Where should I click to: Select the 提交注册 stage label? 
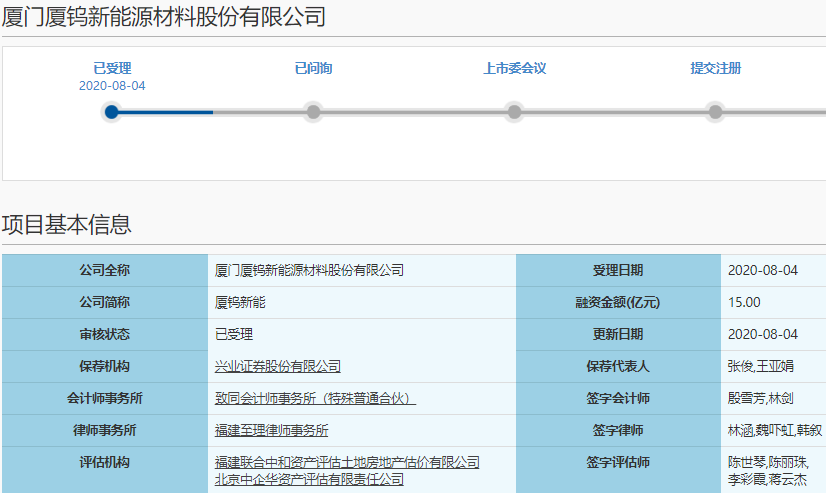coord(715,69)
